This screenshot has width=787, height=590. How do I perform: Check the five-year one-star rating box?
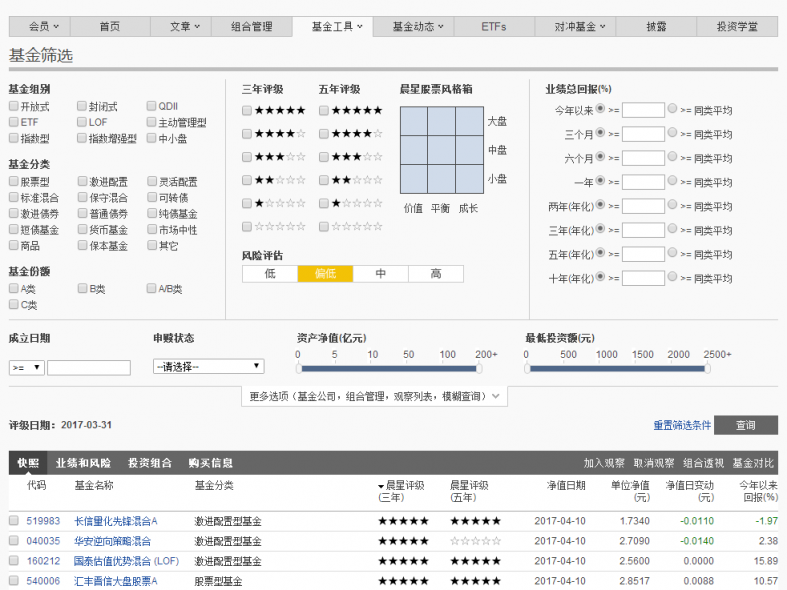pyautogui.click(x=324, y=203)
